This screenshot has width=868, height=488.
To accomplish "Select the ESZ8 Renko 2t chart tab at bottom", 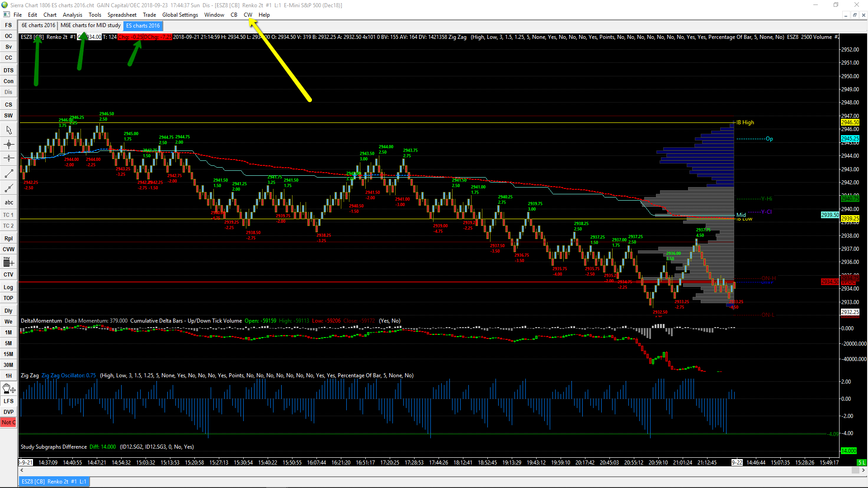I will pyautogui.click(x=54, y=482).
